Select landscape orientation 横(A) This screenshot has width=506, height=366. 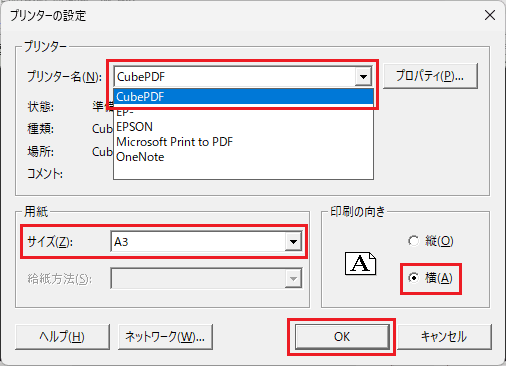(x=431, y=278)
